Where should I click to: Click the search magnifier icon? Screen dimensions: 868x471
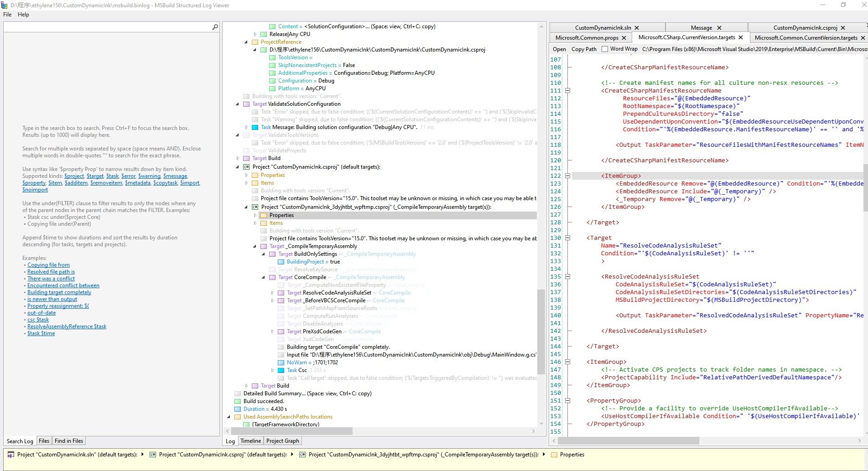[x=215, y=27]
